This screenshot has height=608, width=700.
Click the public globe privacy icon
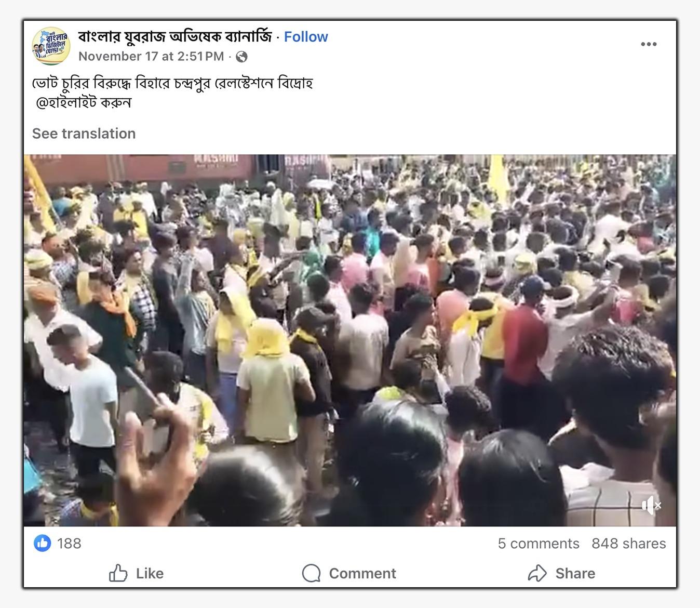(241, 57)
